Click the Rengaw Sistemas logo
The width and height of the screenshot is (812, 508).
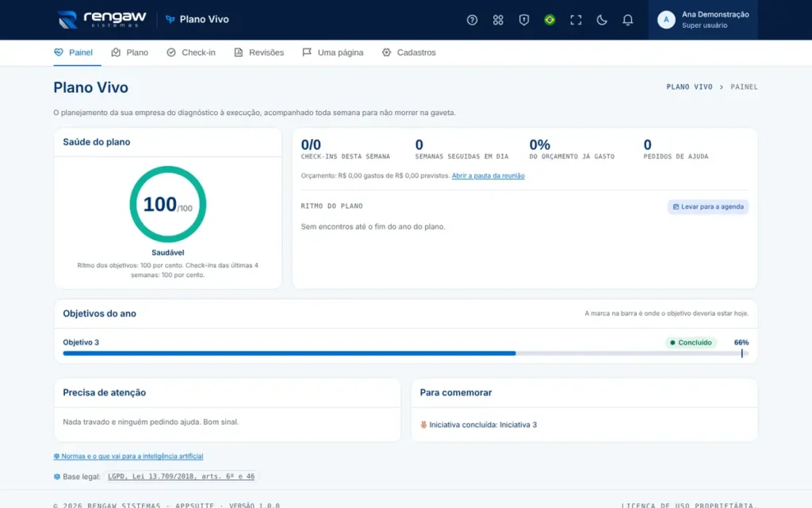click(102, 19)
